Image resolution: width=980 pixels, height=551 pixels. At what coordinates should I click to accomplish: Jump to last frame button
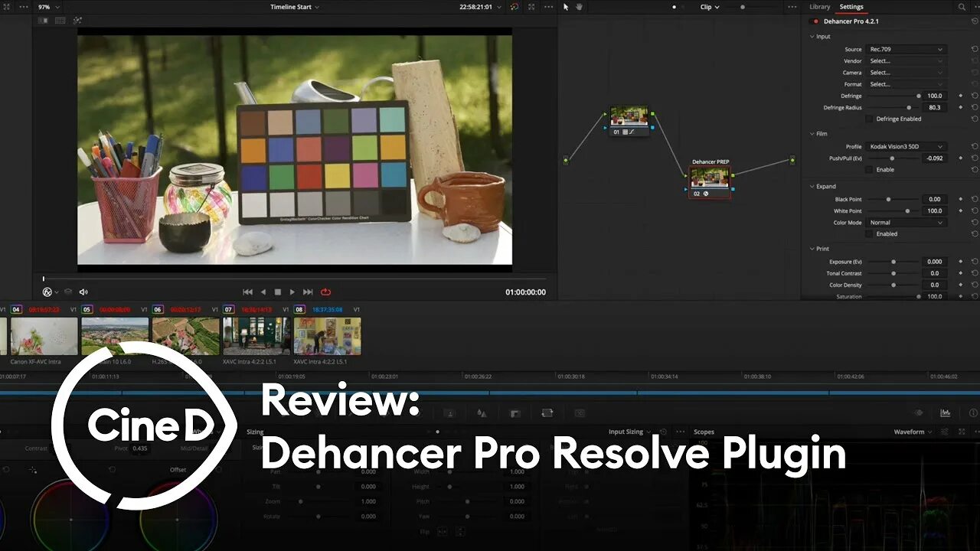(308, 292)
